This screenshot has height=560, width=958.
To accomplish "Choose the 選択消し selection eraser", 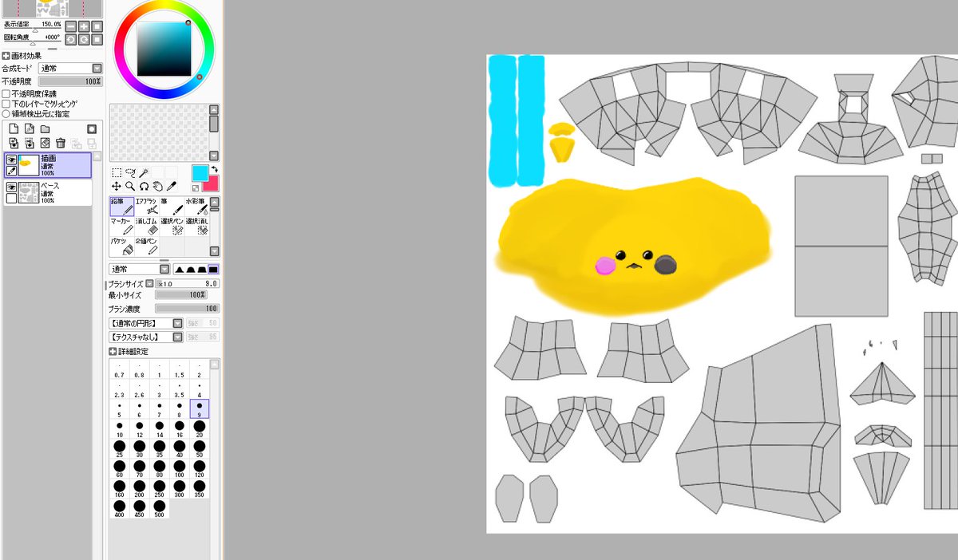I will [x=196, y=227].
